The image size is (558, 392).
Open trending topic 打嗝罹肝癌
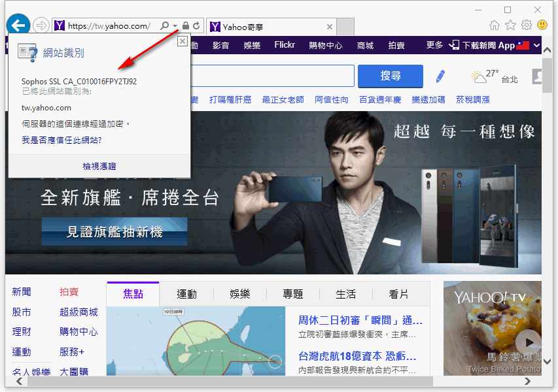pos(230,99)
